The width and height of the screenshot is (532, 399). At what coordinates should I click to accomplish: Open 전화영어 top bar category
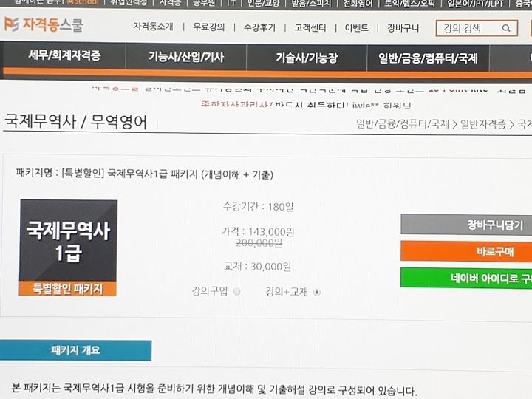[x=358, y=4]
